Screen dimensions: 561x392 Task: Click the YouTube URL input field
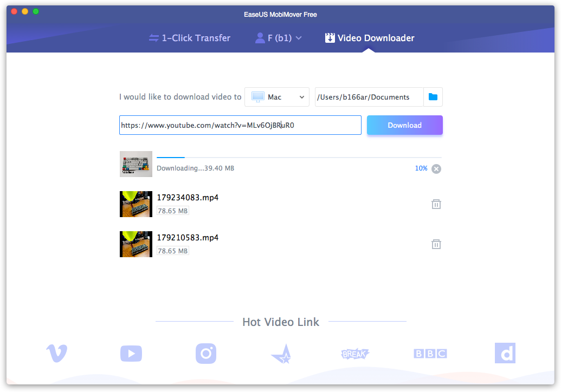[x=240, y=125]
